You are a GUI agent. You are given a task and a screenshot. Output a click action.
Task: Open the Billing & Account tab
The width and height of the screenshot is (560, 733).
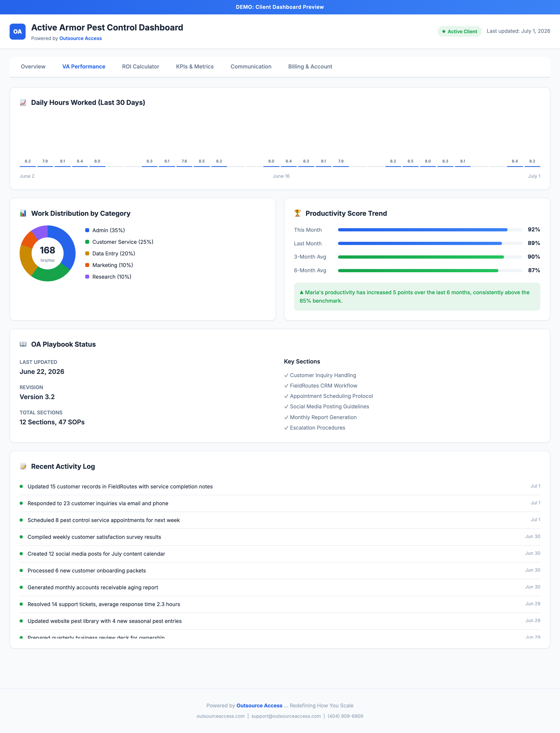click(310, 66)
